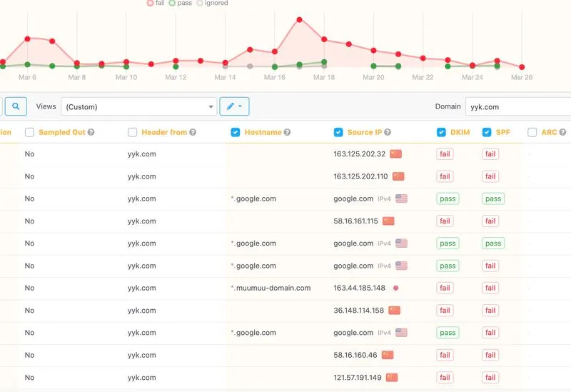Enable the ARC column checkbox
Image resolution: width=571 pixels, height=392 pixels.
pyautogui.click(x=532, y=132)
